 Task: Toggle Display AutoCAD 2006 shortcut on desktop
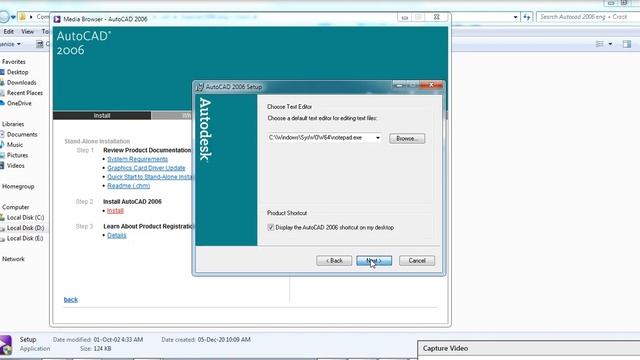(271, 227)
